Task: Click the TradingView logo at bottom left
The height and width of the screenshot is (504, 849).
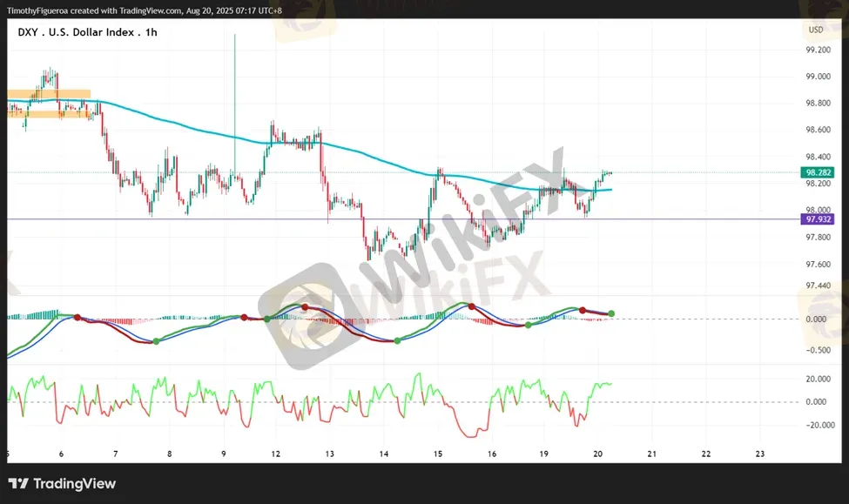Action: [62, 483]
